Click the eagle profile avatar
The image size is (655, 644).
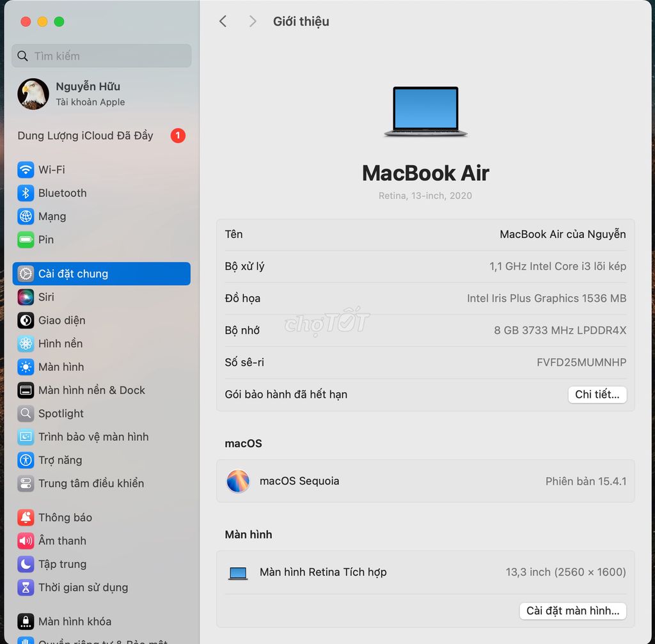[33, 94]
